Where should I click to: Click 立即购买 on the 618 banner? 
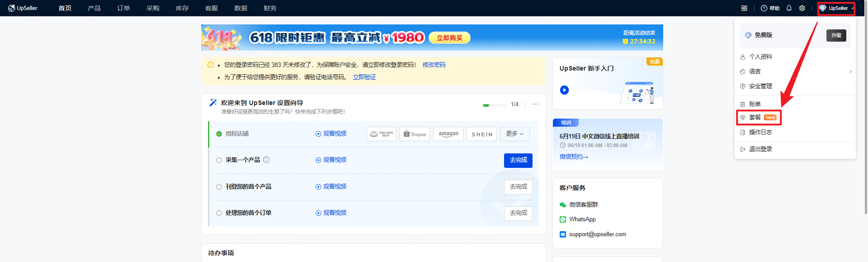449,38
